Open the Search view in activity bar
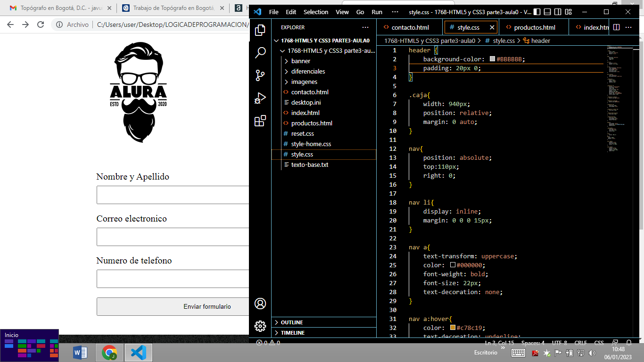Screen dimensions: 644x362 pos(260,53)
